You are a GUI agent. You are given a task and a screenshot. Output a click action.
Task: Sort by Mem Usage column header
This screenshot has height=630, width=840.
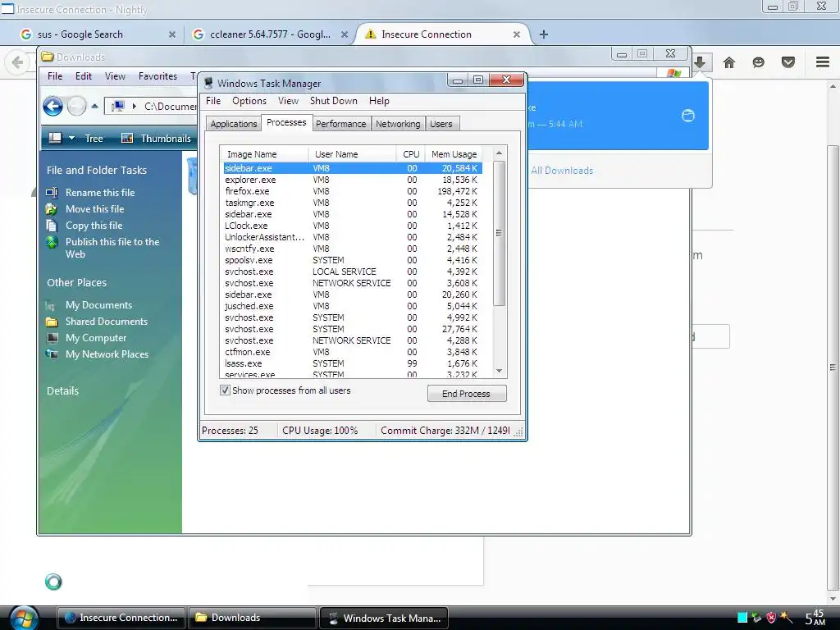pyautogui.click(x=454, y=153)
